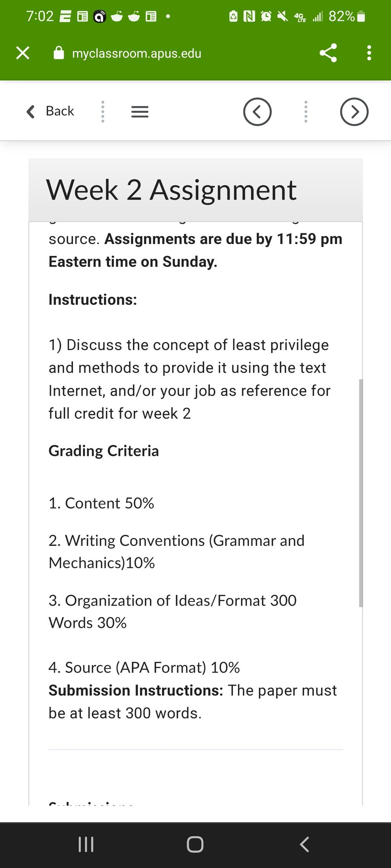Tap the battery indicator in status bar

coord(361,16)
